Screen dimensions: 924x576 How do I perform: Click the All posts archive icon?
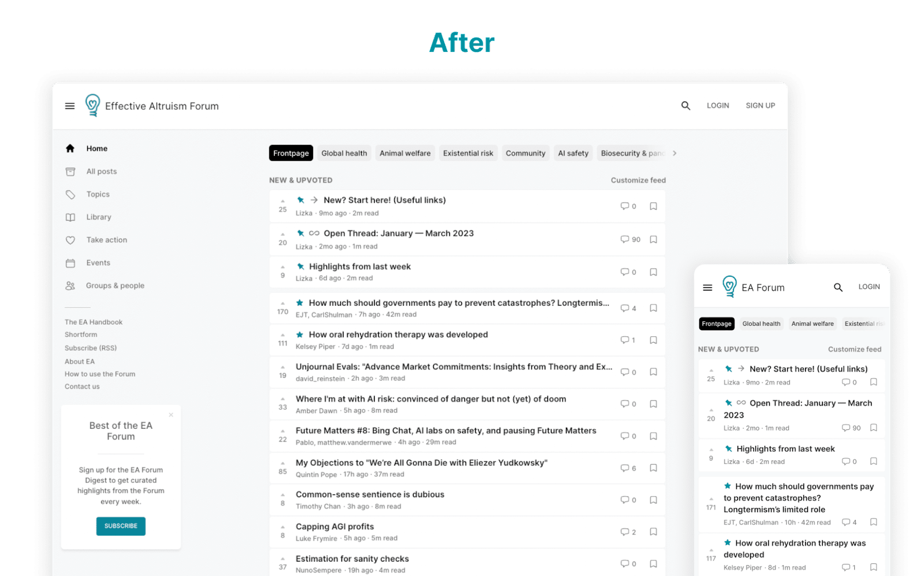pos(70,172)
